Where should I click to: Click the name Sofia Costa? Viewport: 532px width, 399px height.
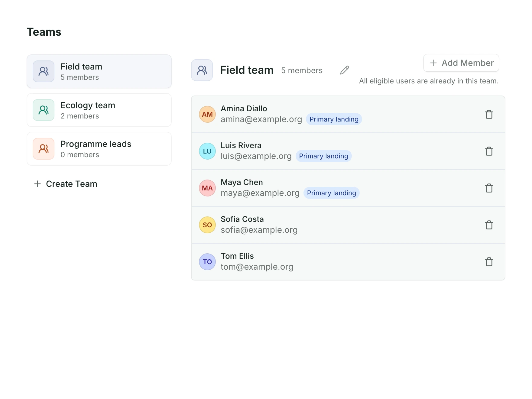click(x=242, y=219)
